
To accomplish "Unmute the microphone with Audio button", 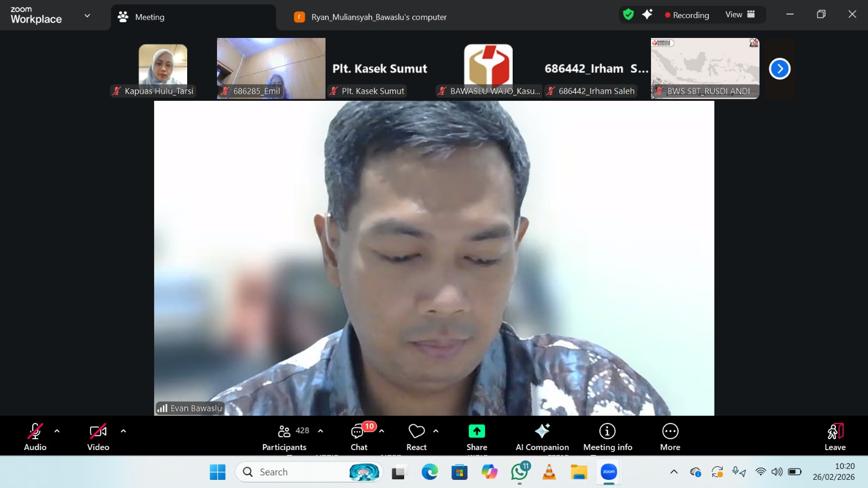I will click(x=35, y=437).
